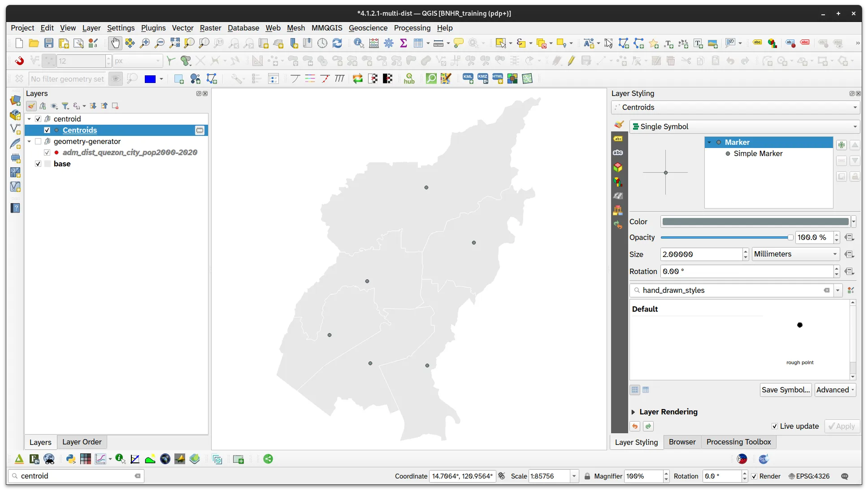Image resolution: width=868 pixels, height=492 pixels.
Task: Add symbol layer with green plus
Action: [x=842, y=145]
